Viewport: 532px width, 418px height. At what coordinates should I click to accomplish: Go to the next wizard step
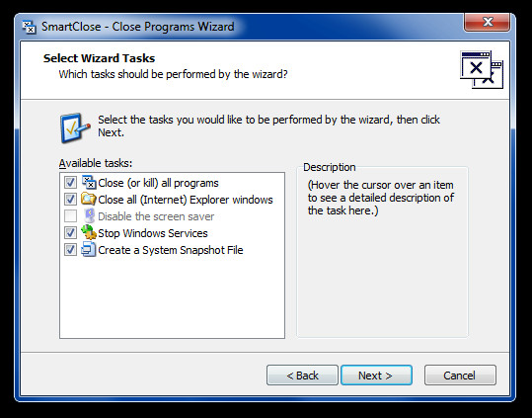click(x=376, y=376)
